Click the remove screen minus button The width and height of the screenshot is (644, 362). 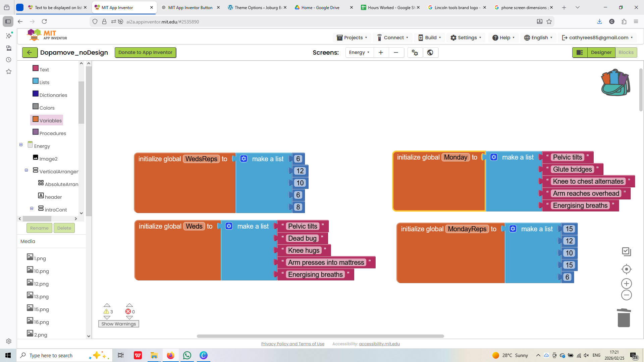(396, 52)
